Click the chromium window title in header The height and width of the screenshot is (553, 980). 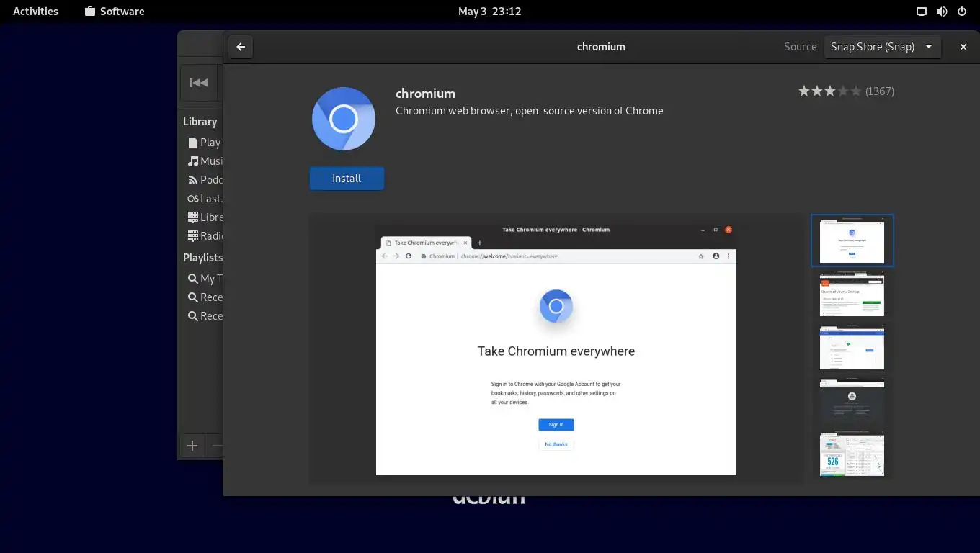(x=601, y=47)
